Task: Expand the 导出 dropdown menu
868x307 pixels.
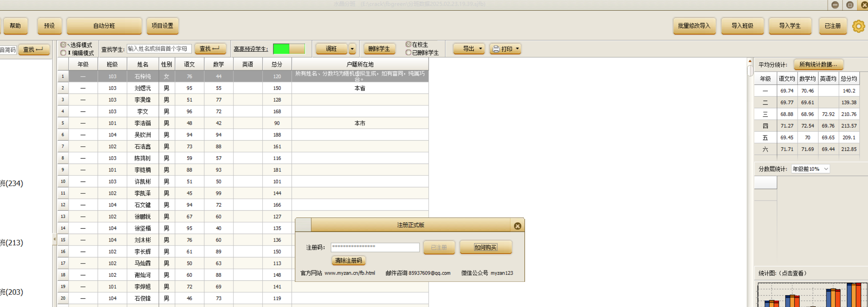Action: (481, 49)
